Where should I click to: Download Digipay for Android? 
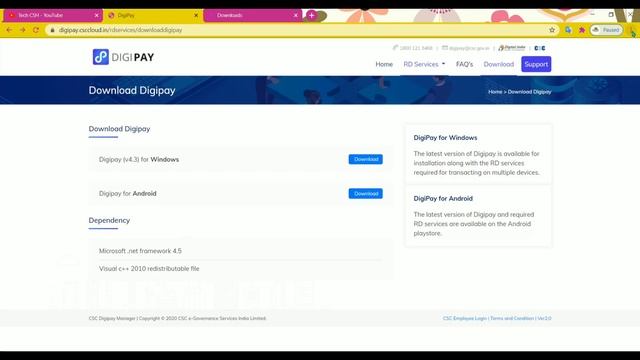pyautogui.click(x=366, y=193)
